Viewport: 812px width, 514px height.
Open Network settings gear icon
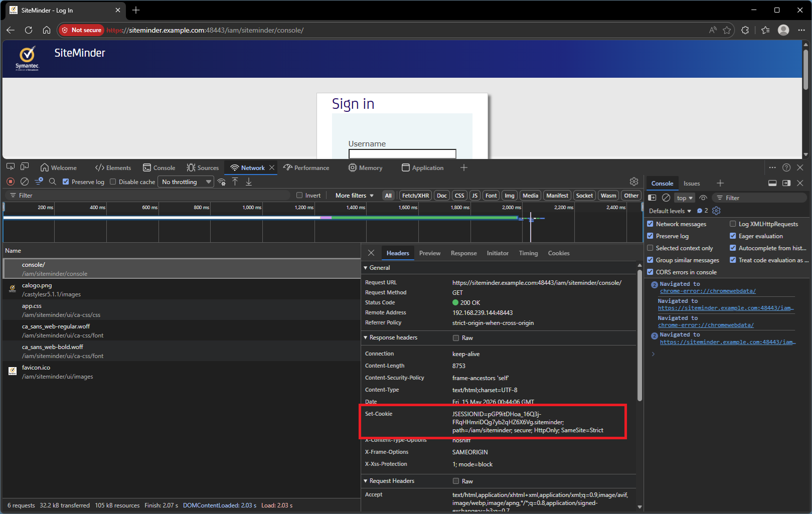coord(634,182)
